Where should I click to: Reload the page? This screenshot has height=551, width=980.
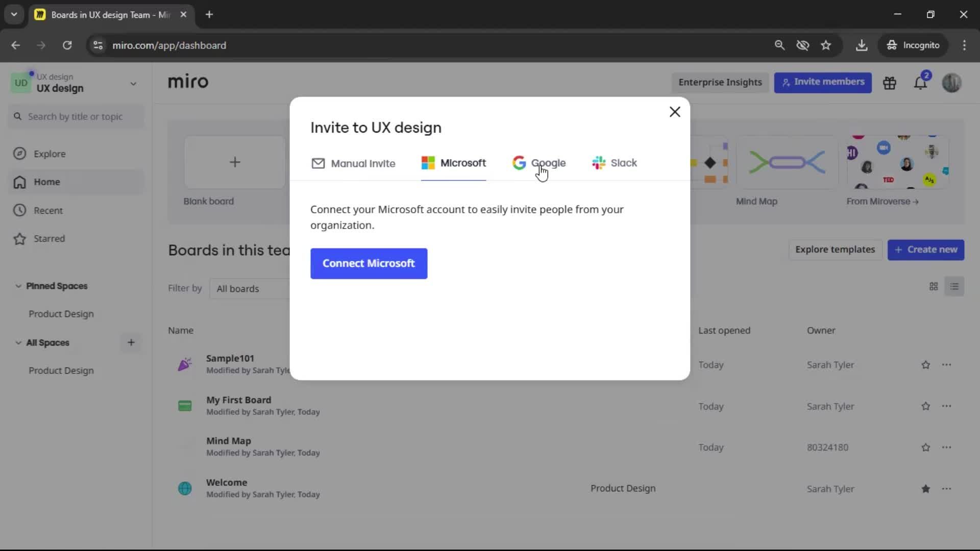coord(67,45)
